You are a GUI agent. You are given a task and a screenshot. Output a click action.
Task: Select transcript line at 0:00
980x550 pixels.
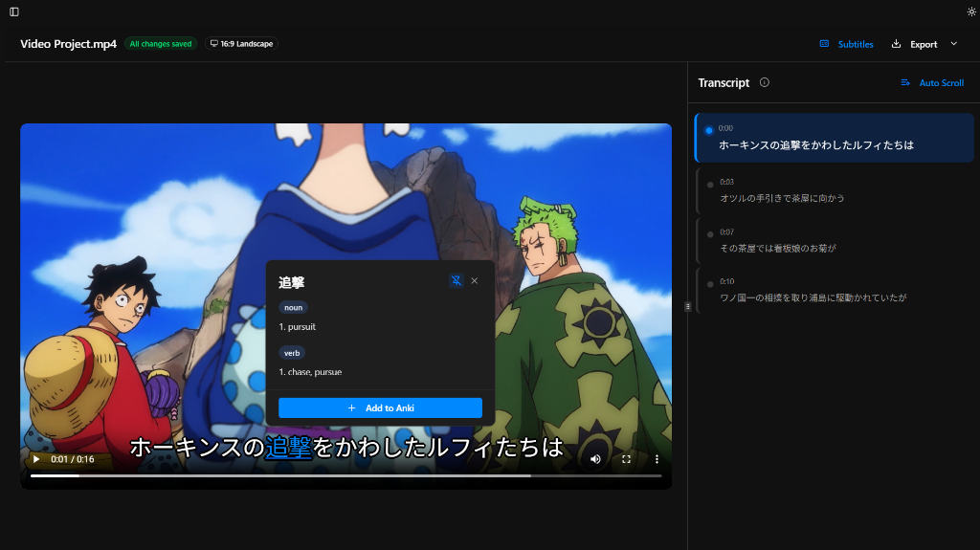(x=834, y=138)
